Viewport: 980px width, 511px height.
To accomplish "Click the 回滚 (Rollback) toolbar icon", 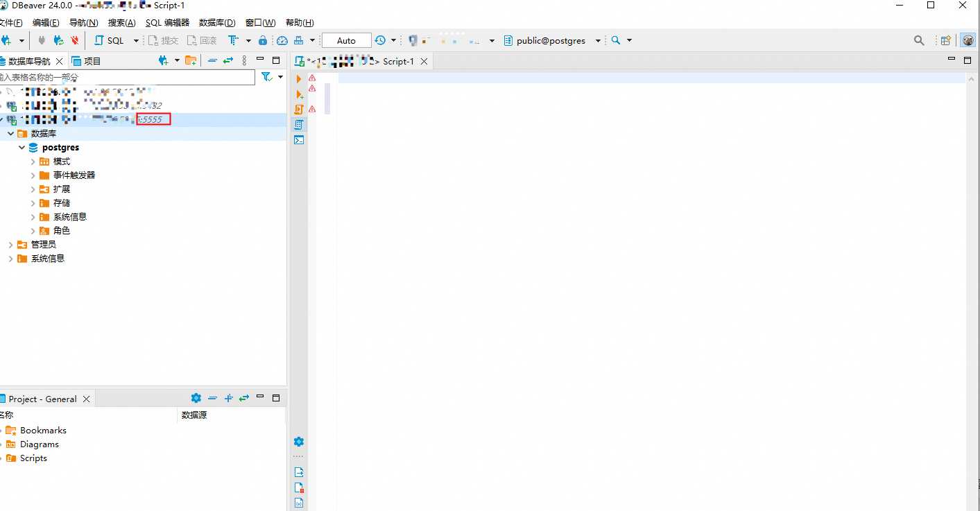I will 202,40.
